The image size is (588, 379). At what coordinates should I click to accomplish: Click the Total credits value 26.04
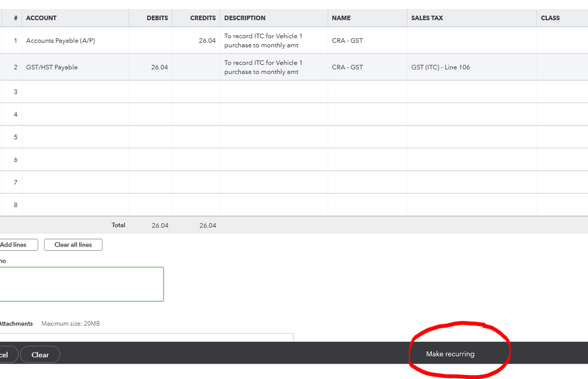pos(208,225)
